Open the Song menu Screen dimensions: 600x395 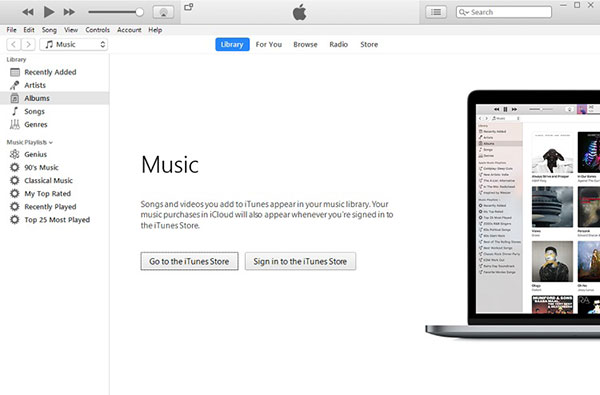tap(49, 30)
